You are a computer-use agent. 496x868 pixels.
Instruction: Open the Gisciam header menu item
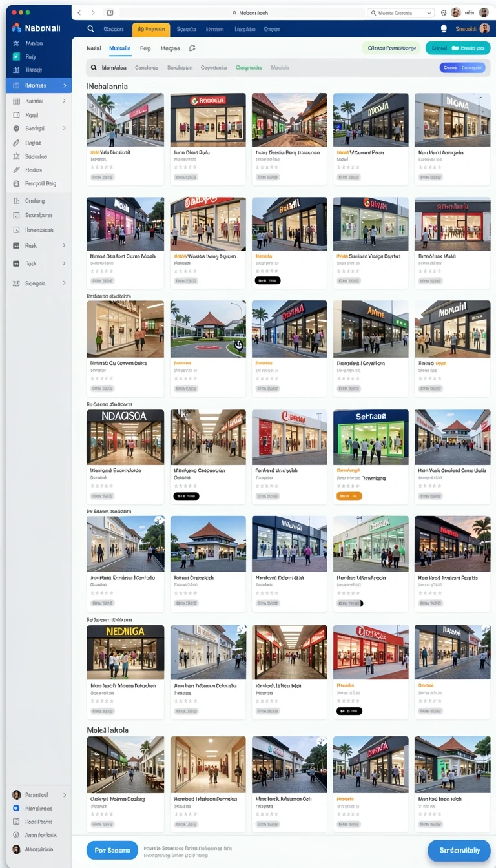[114, 29]
